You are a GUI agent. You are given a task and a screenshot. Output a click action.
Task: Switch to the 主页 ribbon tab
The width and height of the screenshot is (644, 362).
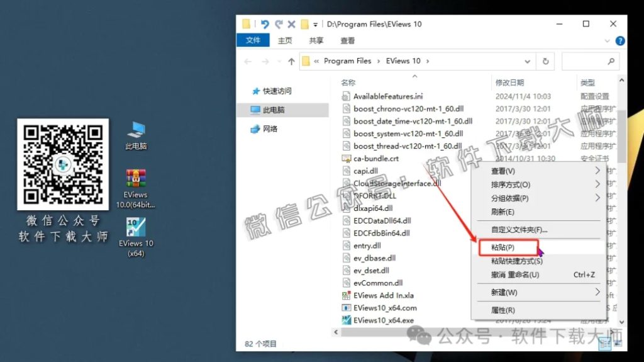click(x=285, y=40)
